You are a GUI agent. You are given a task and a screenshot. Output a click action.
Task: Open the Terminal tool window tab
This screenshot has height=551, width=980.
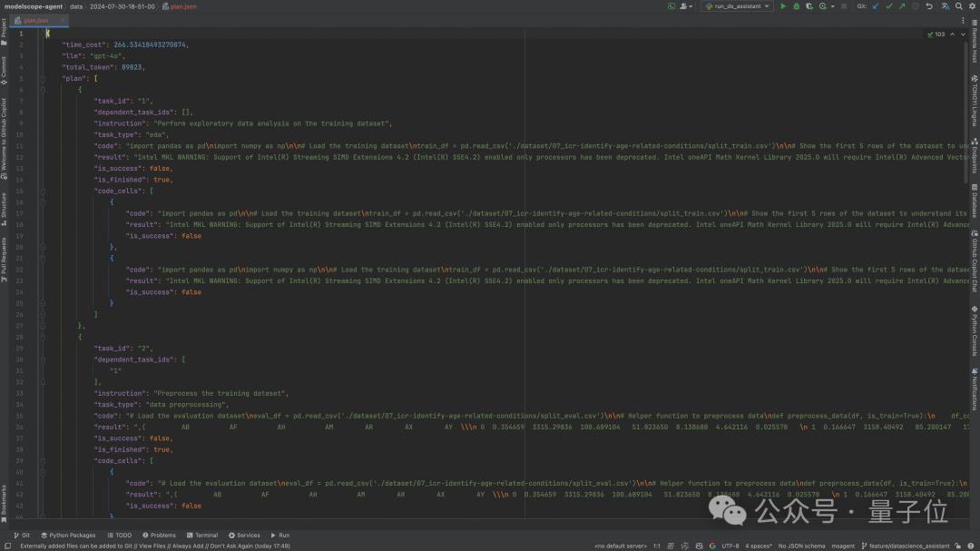[202, 536]
